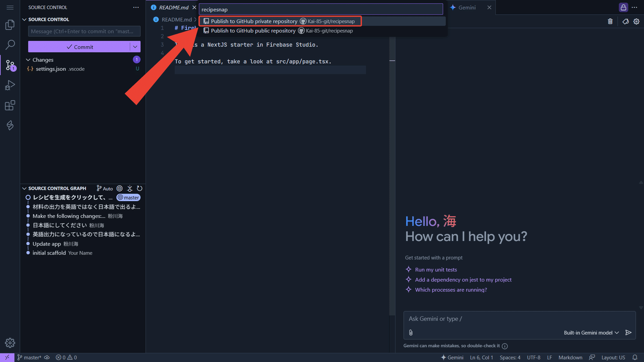Open settings.json in Changes list

pyautogui.click(x=83, y=69)
